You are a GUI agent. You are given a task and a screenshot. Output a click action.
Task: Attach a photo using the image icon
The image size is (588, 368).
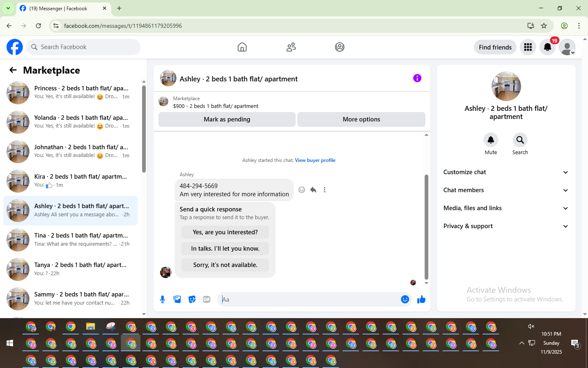pyautogui.click(x=177, y=299)
